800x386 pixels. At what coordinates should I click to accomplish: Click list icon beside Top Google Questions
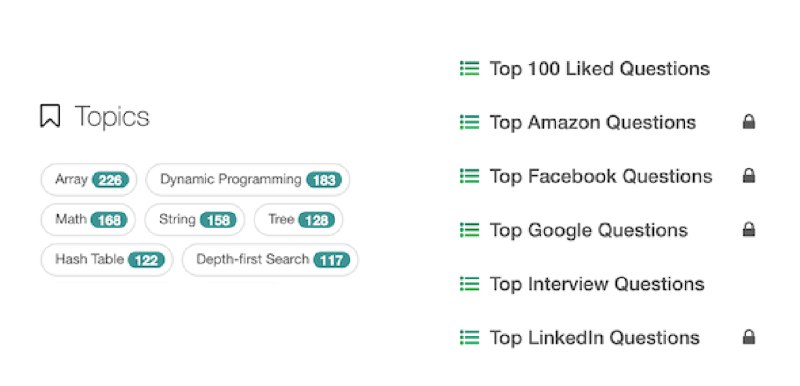(469, 230)
